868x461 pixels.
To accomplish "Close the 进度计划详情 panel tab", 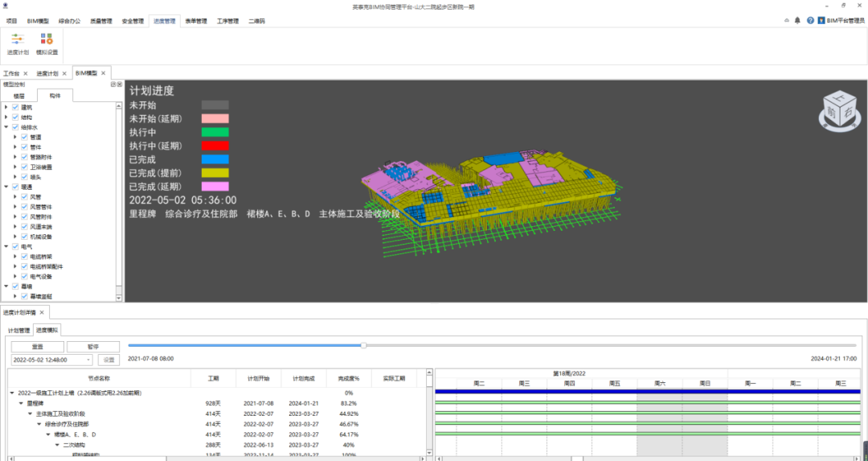I will tap(43, 311).
